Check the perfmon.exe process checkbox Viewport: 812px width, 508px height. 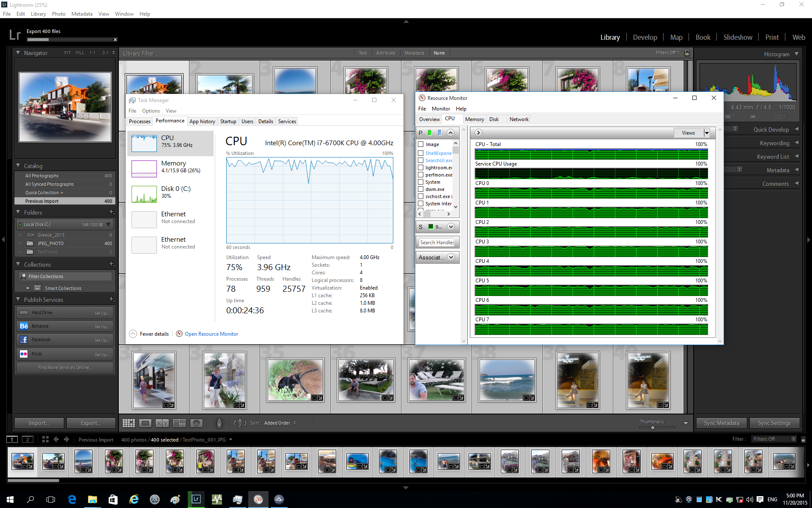(x=421, y=175)
